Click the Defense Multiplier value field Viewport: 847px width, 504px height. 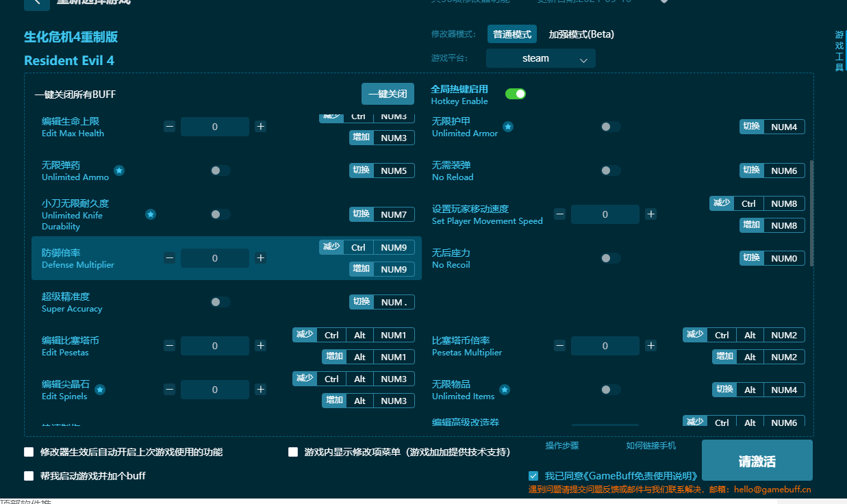(x=215, y=258)
